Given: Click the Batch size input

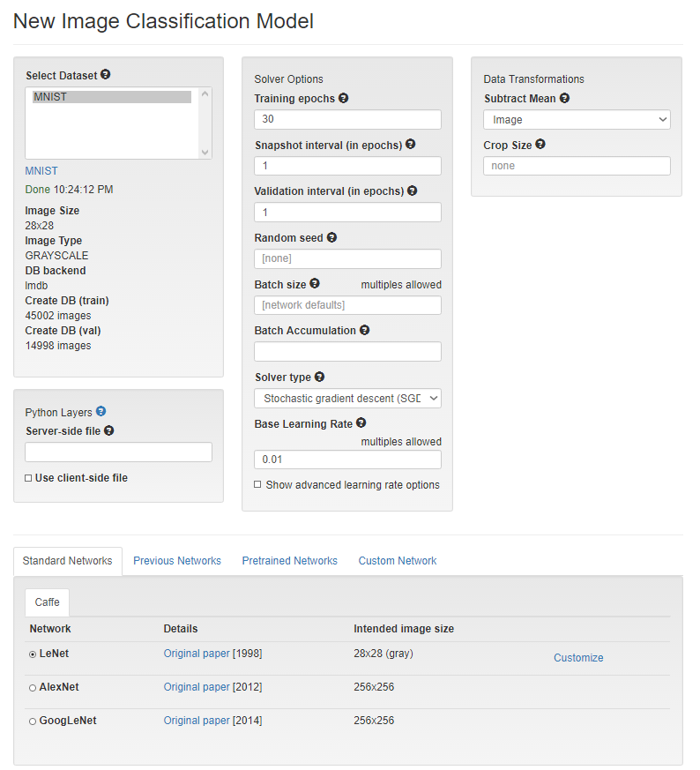Looking at the screenshot, I should (x=347, y=305).
